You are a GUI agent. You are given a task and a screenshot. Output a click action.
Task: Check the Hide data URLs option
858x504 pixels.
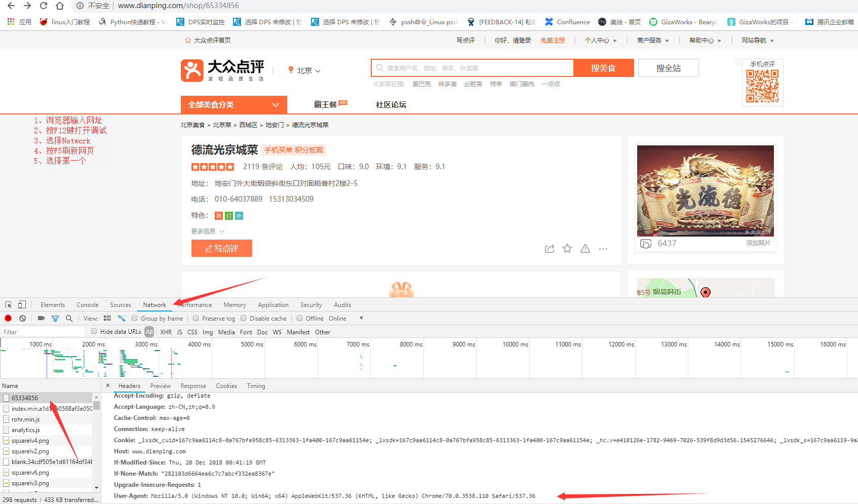click(94, 331)
